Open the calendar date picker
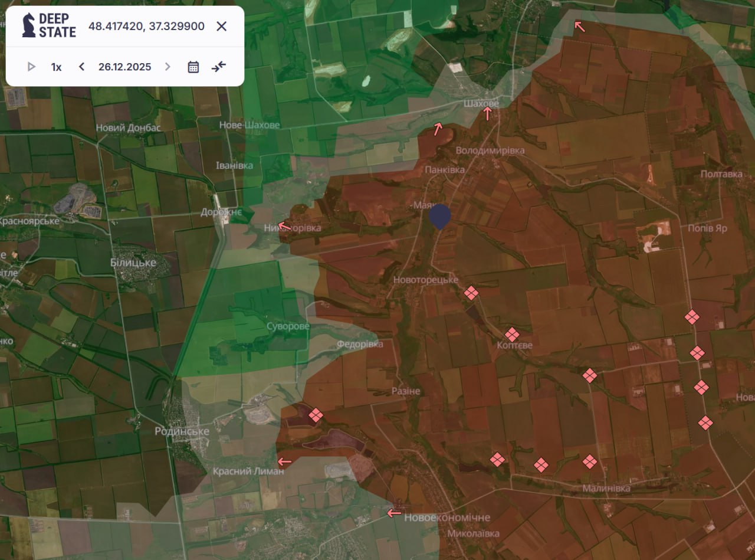 (193, 67)
